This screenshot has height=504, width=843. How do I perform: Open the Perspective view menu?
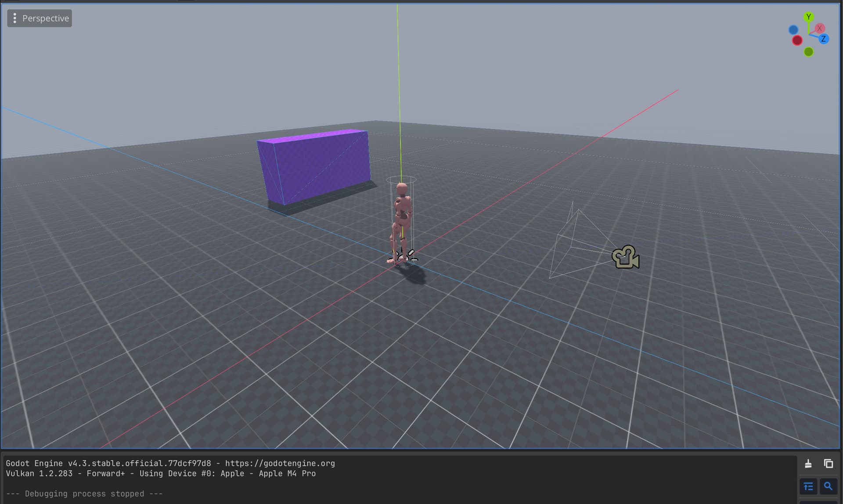pos(40,18)
